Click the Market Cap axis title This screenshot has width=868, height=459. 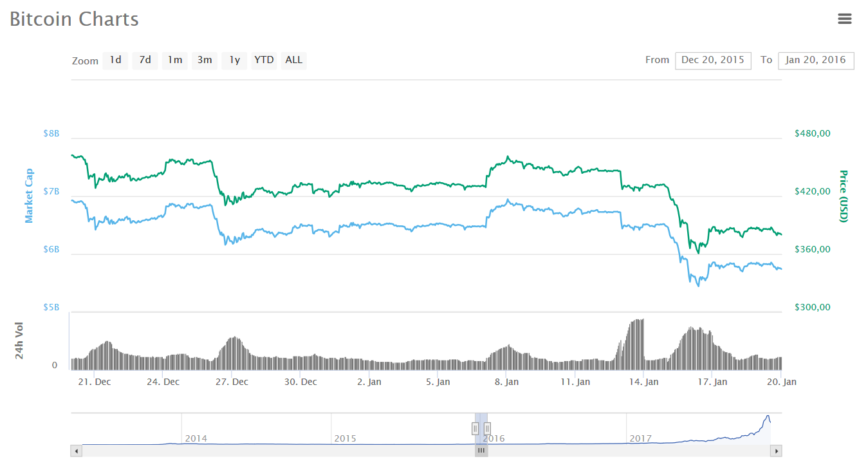29,196
